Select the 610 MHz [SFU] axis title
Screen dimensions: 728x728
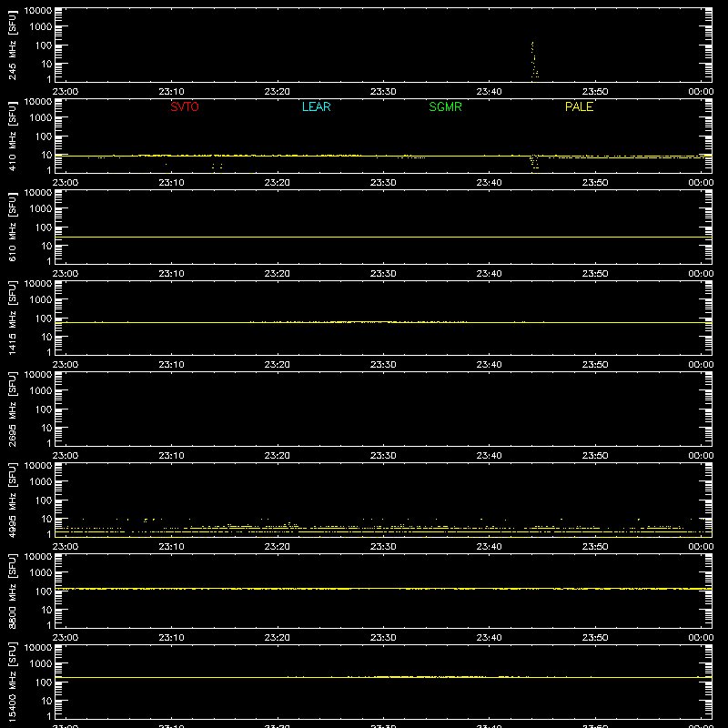click(12, 227)
